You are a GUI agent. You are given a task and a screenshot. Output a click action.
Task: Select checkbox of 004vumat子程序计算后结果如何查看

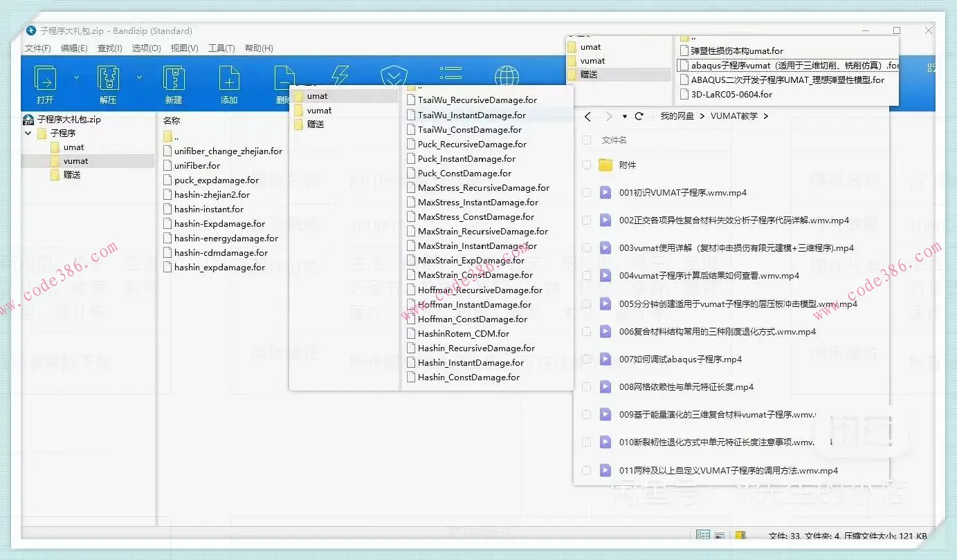587,276
